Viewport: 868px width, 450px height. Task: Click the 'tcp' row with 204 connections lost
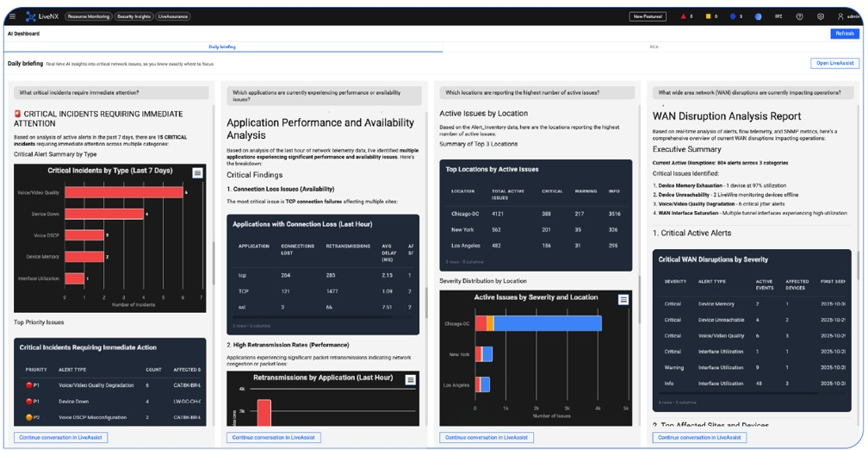click(323, 276)
